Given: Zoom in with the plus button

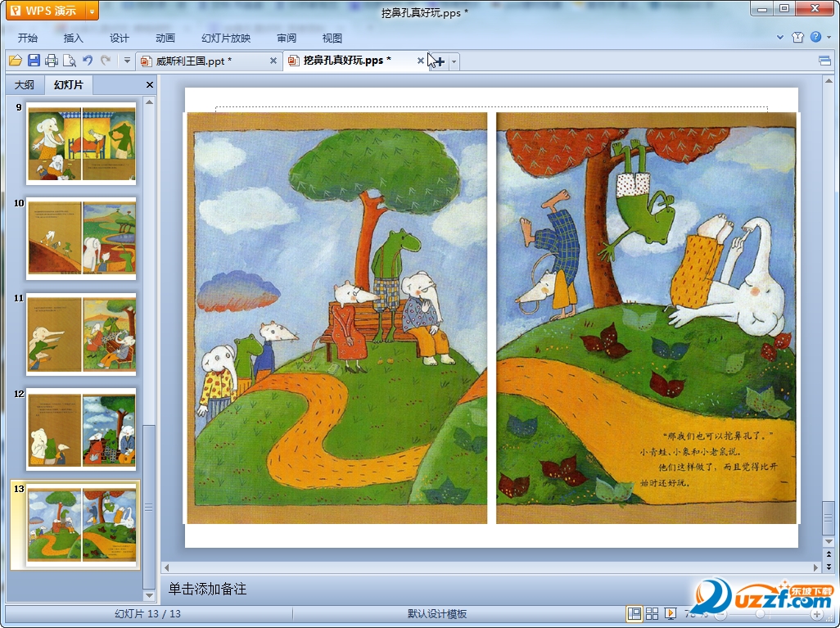Looking at the screenshot, I should (816, 614).
